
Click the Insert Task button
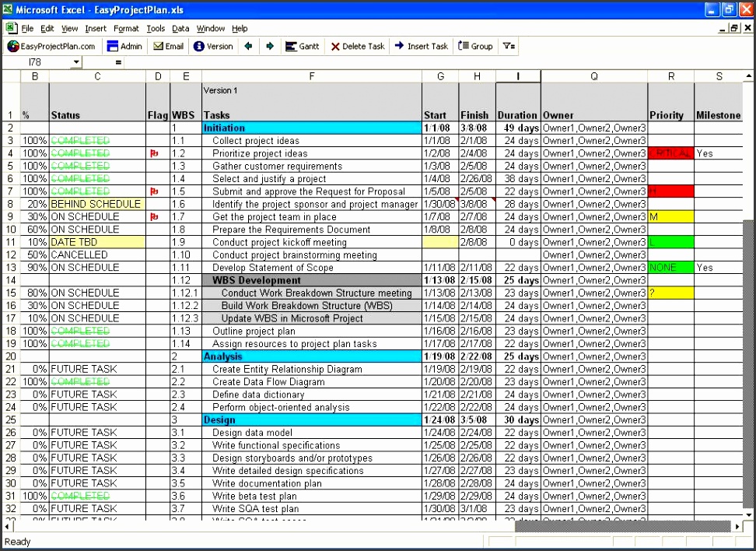coord(421,46)
